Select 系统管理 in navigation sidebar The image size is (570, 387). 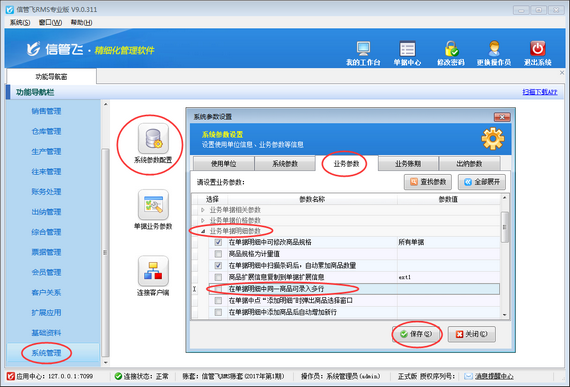(x=46, y=352)
